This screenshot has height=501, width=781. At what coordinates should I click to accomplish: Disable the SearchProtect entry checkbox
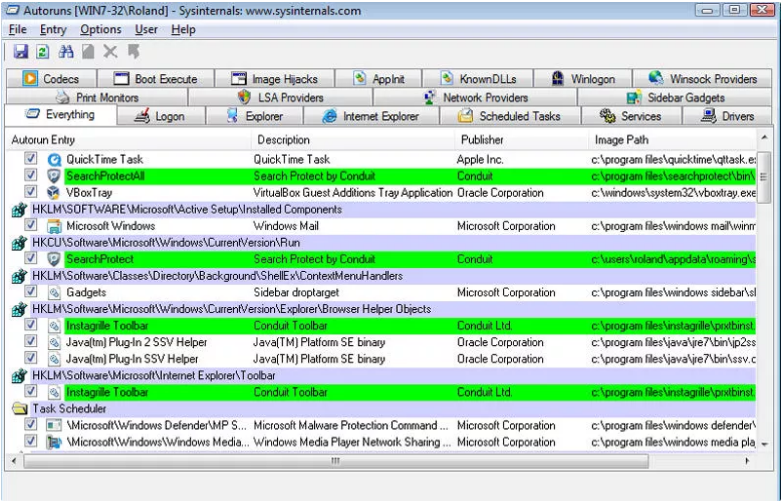tap(31, 258)
